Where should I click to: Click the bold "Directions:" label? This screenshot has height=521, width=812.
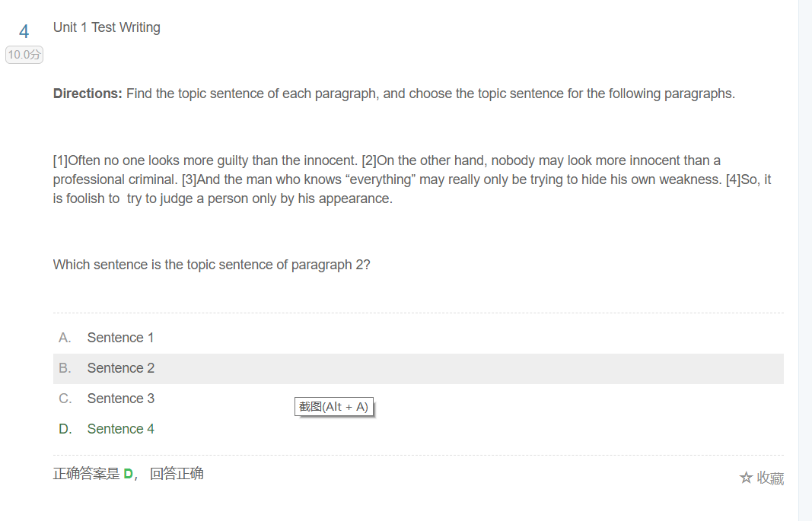(x=88, y=94)
